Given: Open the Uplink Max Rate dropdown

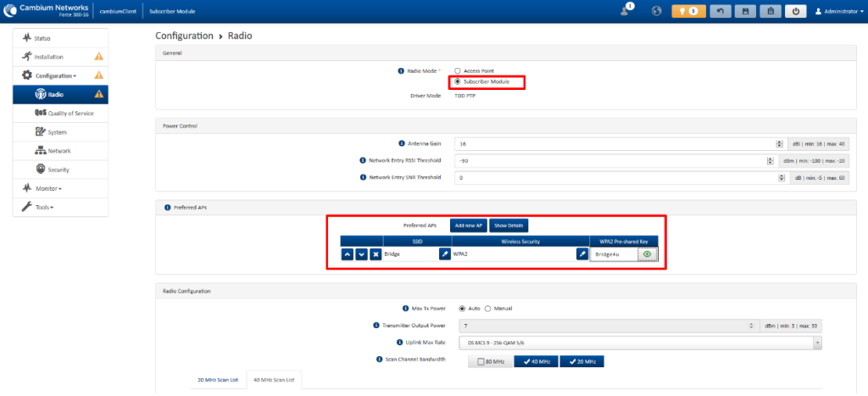Looking at the screenshot, I should pos(640,343).
